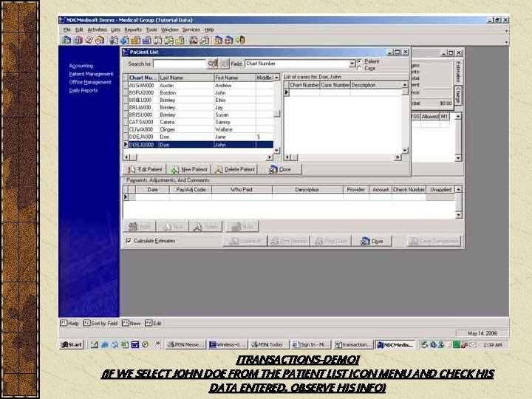Open the Help menu
The height and width of the screenshot is (399, 532).
coord(209,30)
